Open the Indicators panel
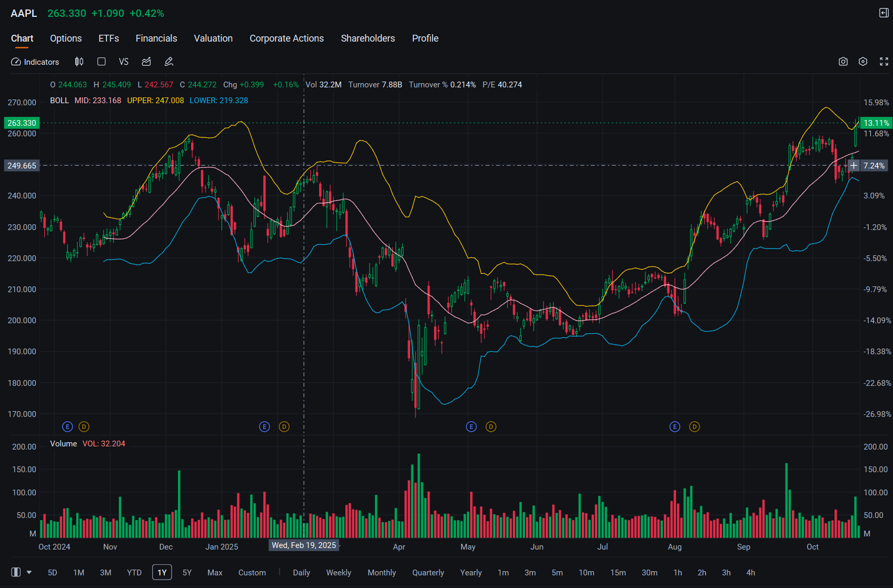 35,62
